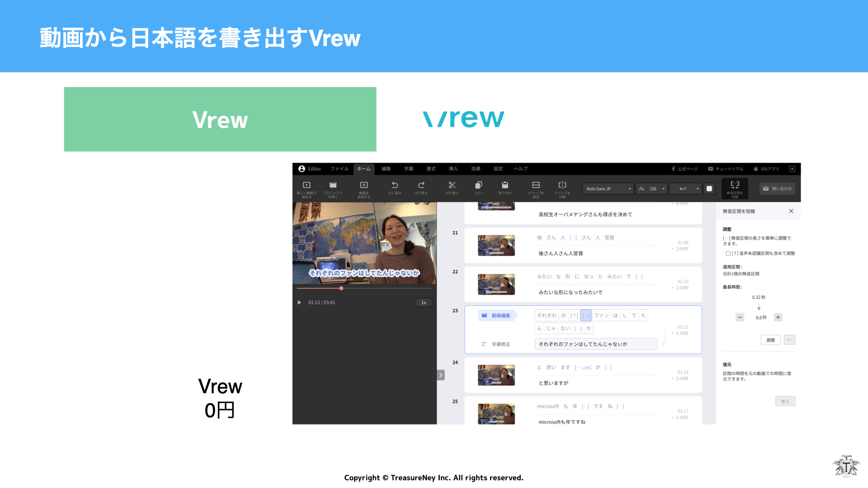
Task: Select the highlighted silence token in clip 23
Action: pyautogui.click(x=586, y=315)
